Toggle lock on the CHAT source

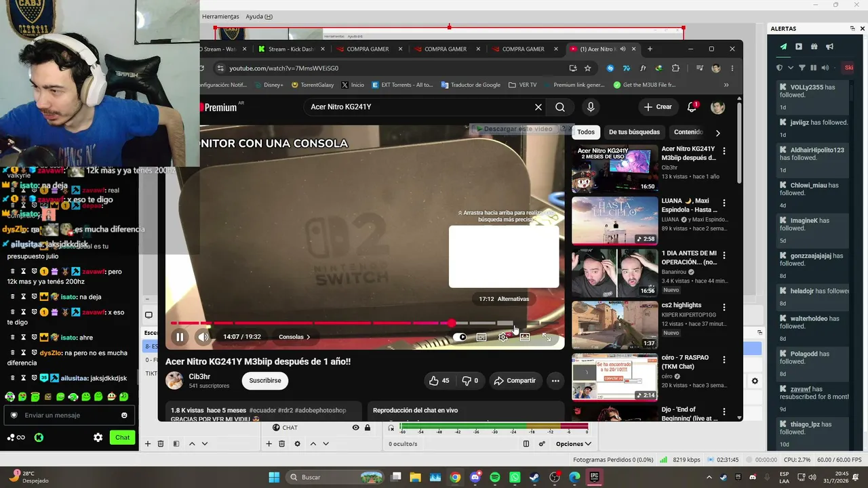(x=368, y=428)
